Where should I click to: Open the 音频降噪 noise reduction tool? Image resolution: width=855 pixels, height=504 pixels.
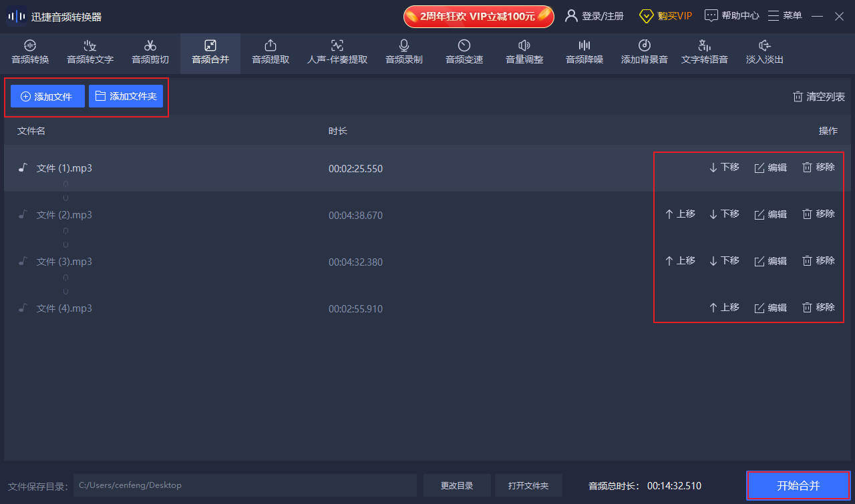point(584,53)
